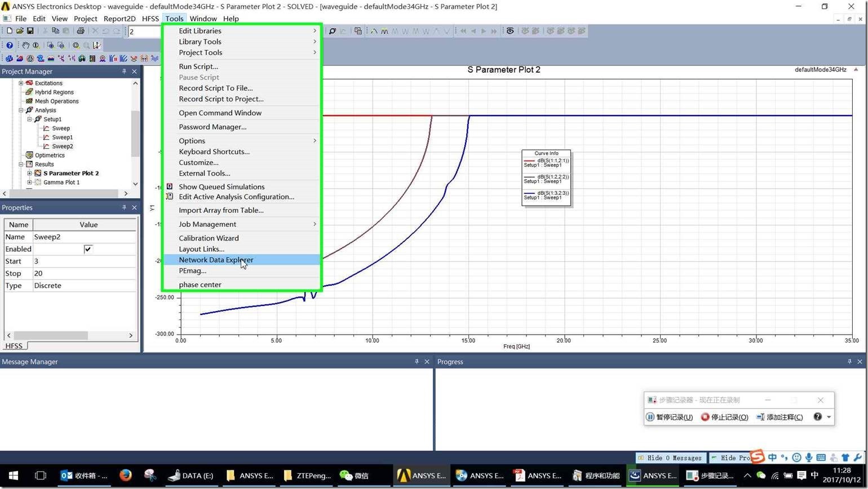Open the Options submenu
This screenshot has width=868, height=489.
(192, 141)
